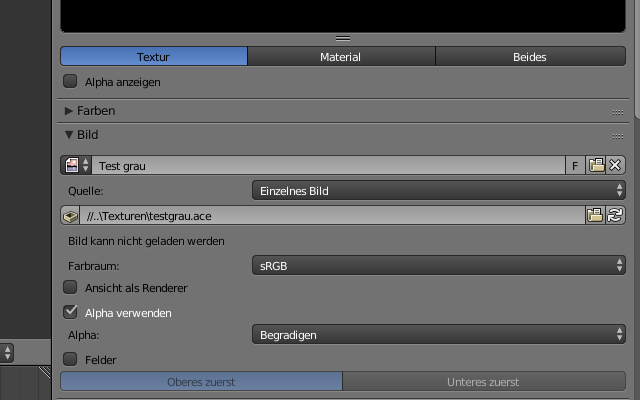This screenshot has width=640, height=400.
Task: Enable Alpha anzeigen checkbox
Action: [70, 82]
